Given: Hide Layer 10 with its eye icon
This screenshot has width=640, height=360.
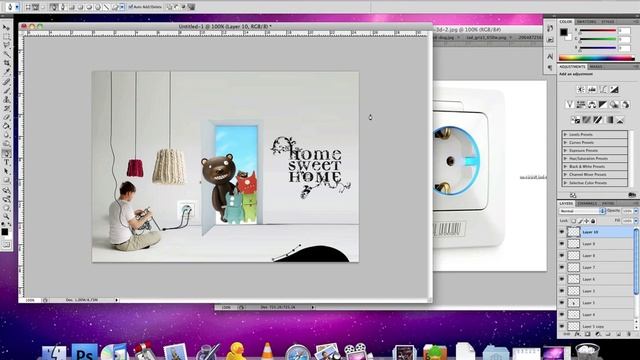Looking at the screenshot, I should click(562, 232).
